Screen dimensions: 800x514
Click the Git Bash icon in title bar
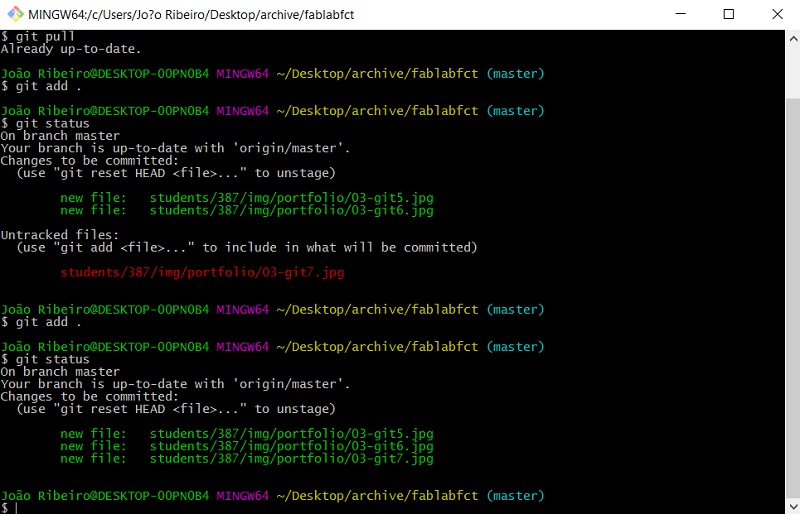(x=15, y=14)
